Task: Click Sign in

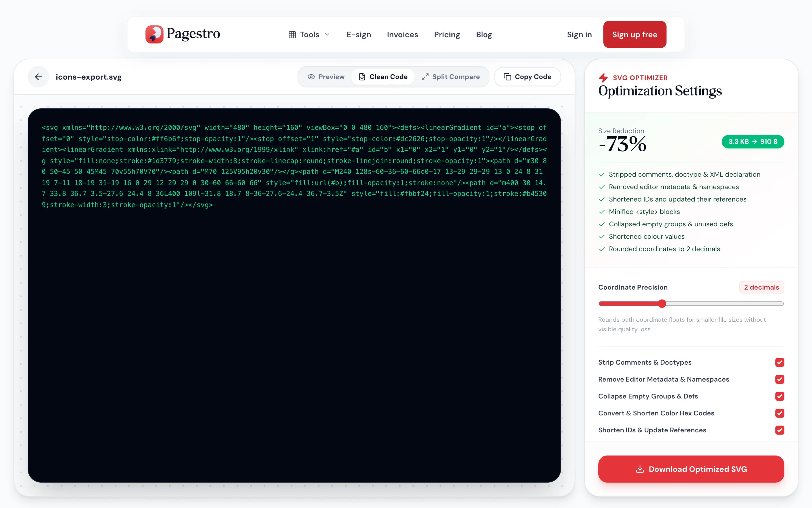Action: point(579,35)
